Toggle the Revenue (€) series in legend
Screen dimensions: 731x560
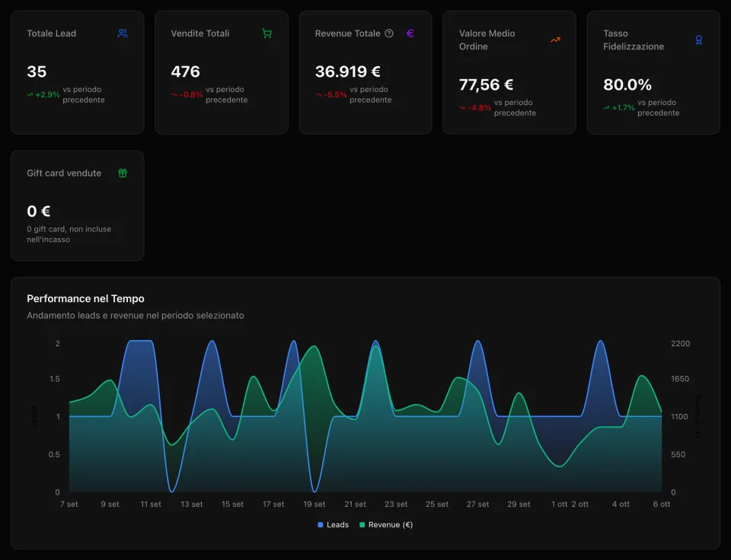click(x=386, y=524)
